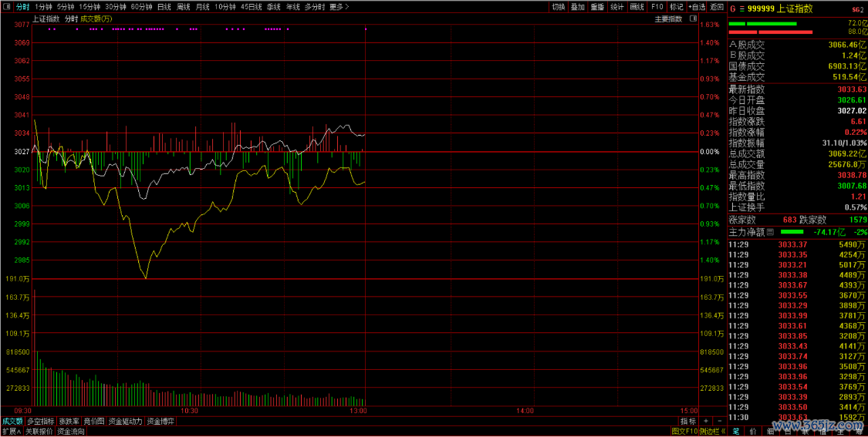The width and height of the screenshot is (868, 437).
Task: Click the 999999 上证指数 header title
Action: coord(780,8)
